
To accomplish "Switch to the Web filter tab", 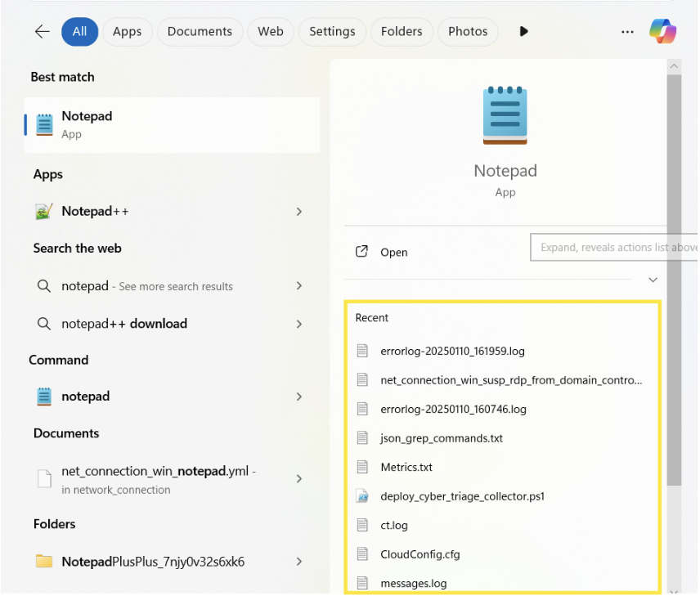I will pos(271,32).
